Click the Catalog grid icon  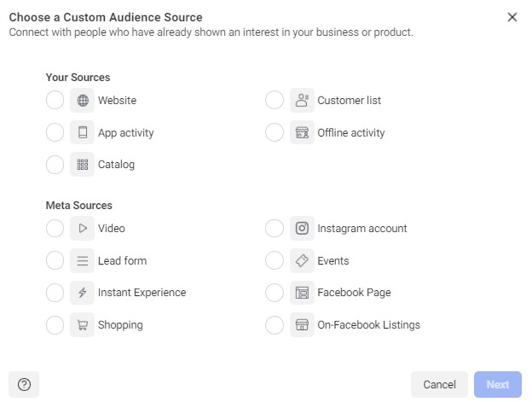coord(83,165)
